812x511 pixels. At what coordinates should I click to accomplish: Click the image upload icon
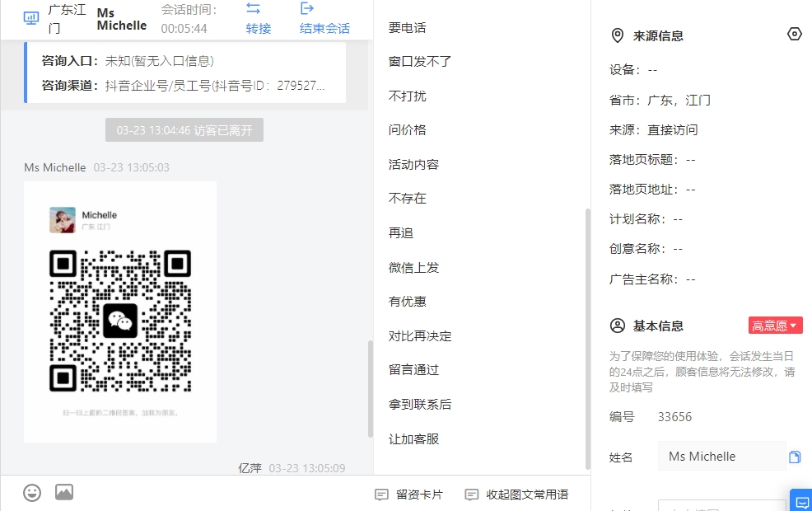tap(64, 492)
